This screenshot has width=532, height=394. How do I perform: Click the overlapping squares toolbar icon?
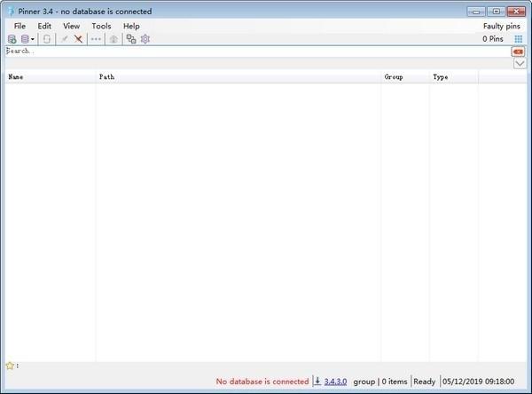[x=131, y=39]
